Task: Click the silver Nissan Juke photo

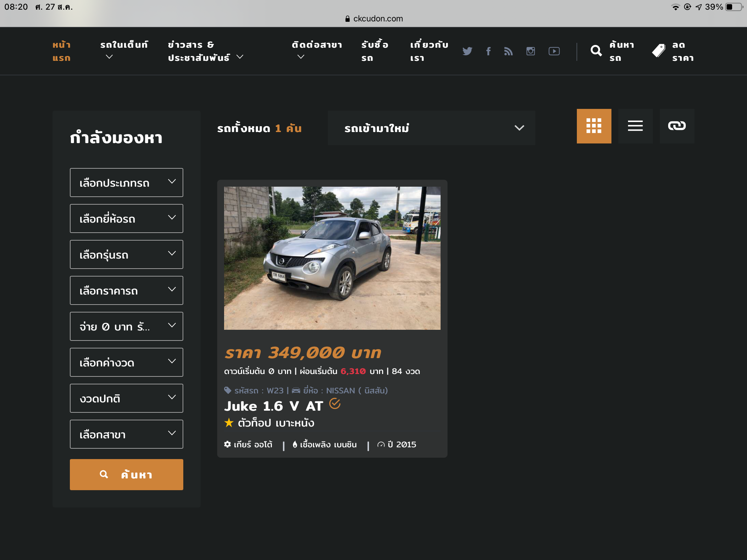Action: tap(332, 258)
